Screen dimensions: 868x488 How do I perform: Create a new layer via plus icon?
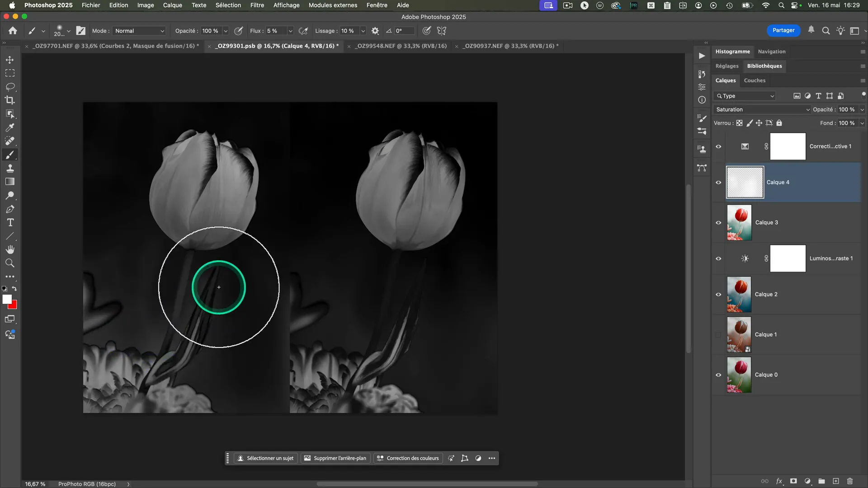click(836, 481)
